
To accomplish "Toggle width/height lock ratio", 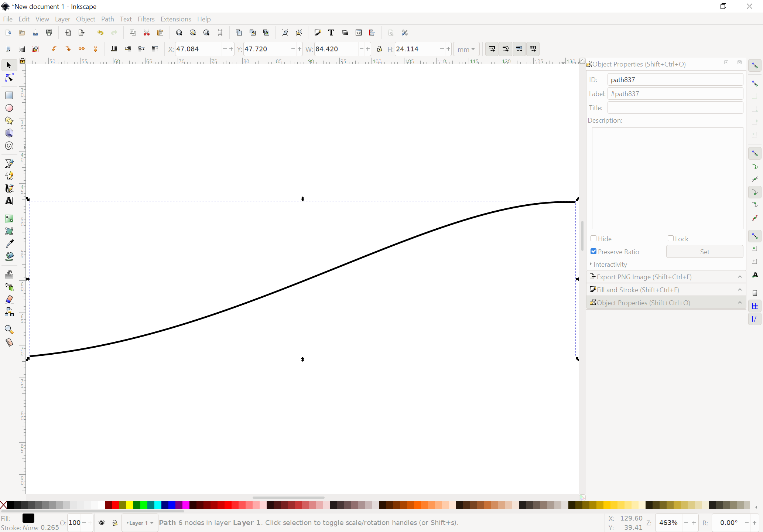I will click(379, 49).
